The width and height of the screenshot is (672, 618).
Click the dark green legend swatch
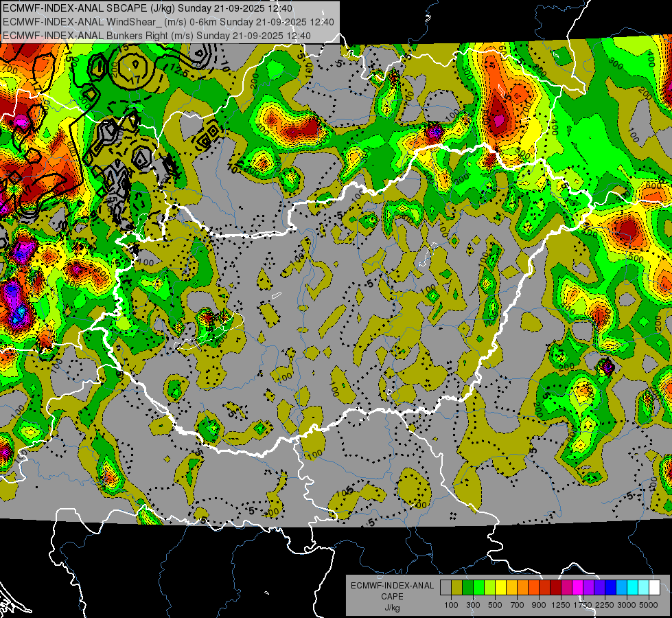coord(467,588)
